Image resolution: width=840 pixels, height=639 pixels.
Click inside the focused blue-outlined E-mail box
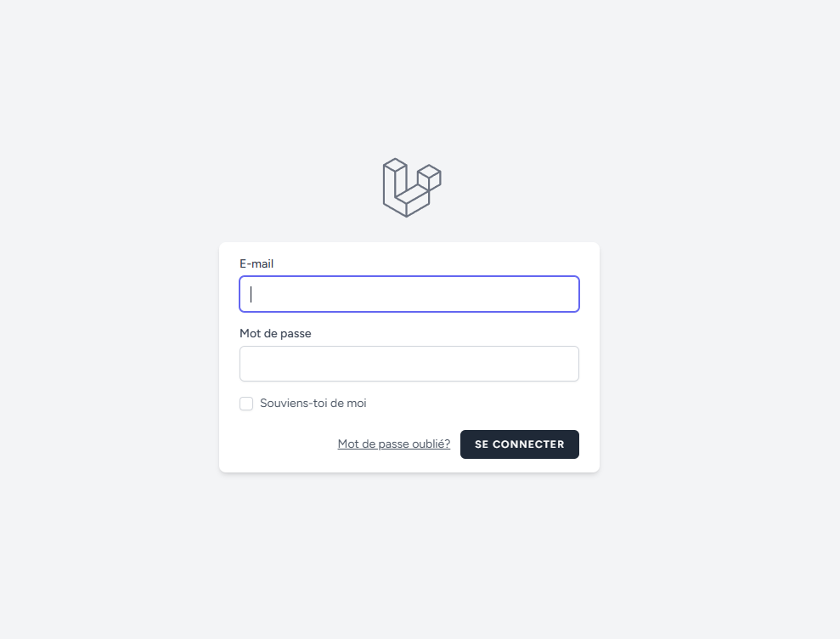click(x=409, y=294)
